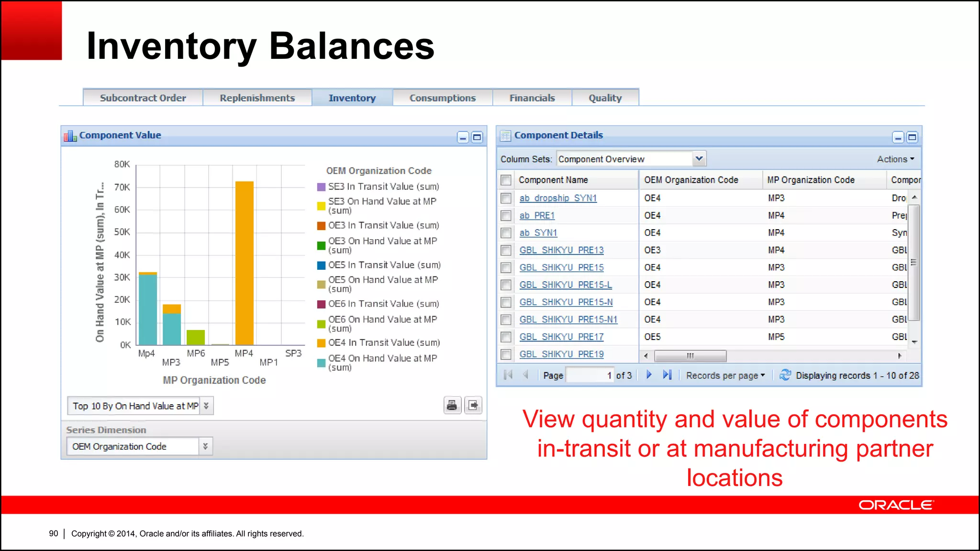Click the OE4 On Hand Value legend swatch
Screen dimensions: 980x551
pyautogui.click(x=322, y=363)
